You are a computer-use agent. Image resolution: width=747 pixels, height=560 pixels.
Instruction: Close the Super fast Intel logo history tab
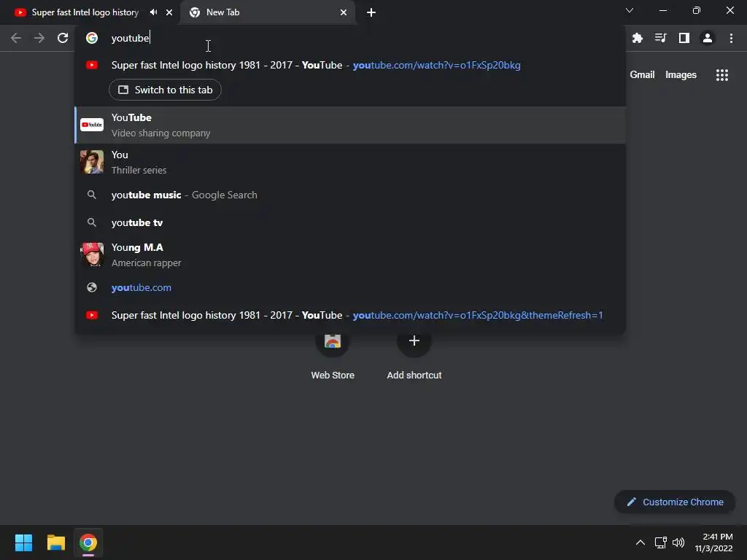pyautogui.click(x=169, y=12)
